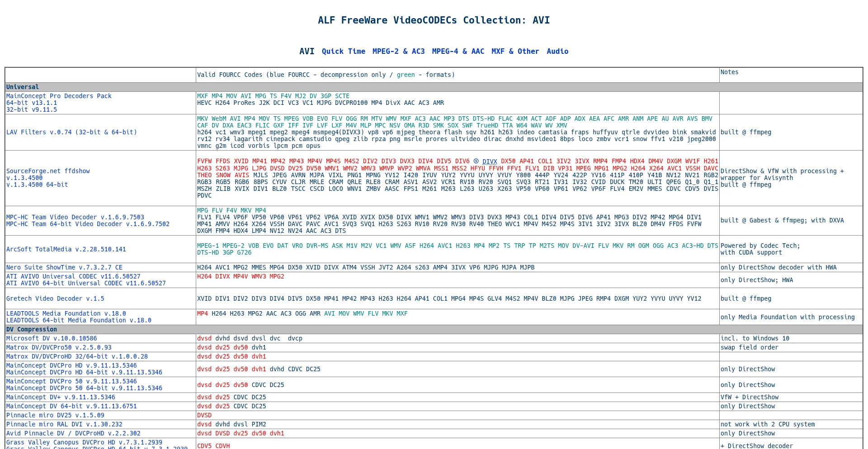The height and width of the screenshot is (449, 868).
Task: Open SourceForge.net ffdshow link
Action: [x=48, y=171]
